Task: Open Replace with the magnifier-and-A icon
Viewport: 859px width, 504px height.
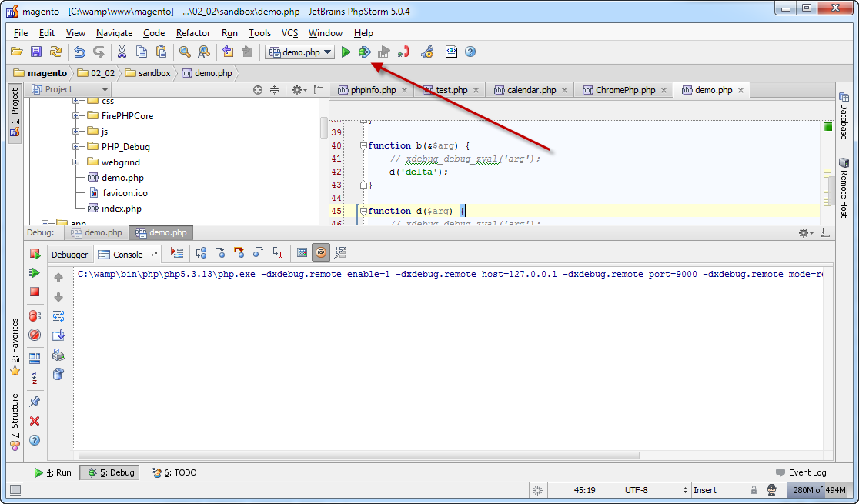Action: click(204, 52)
